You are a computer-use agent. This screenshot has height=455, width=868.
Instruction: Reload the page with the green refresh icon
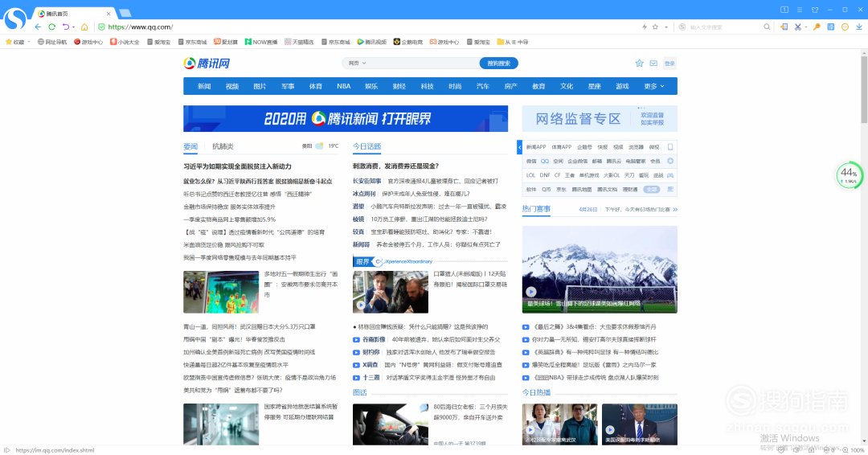[52, 27]
